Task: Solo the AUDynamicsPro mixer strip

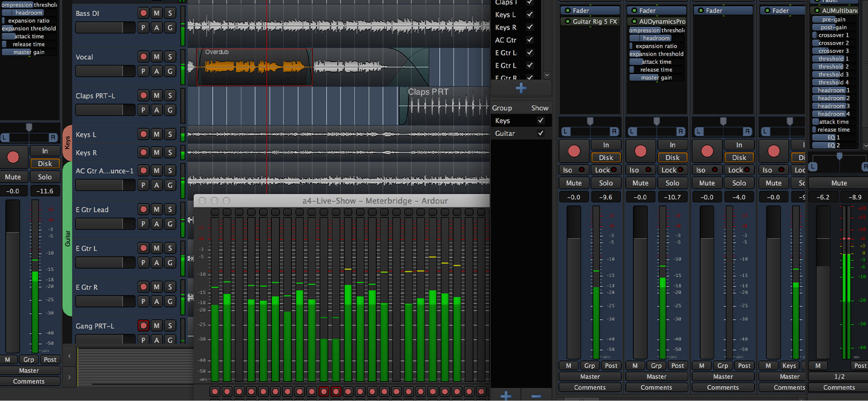Action: tap(672, 183)
